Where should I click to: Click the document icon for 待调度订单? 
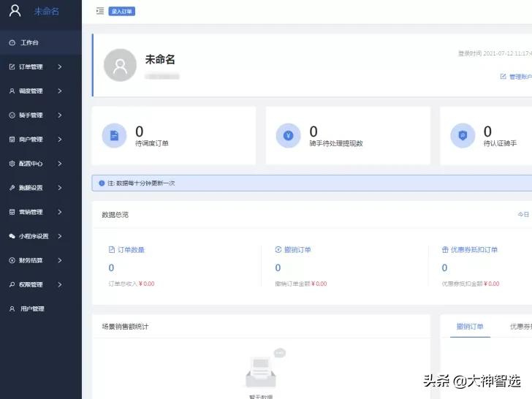114,135
